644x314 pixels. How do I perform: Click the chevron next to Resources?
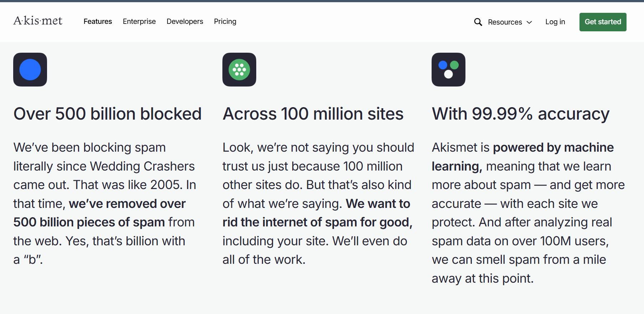pos(529,22)
